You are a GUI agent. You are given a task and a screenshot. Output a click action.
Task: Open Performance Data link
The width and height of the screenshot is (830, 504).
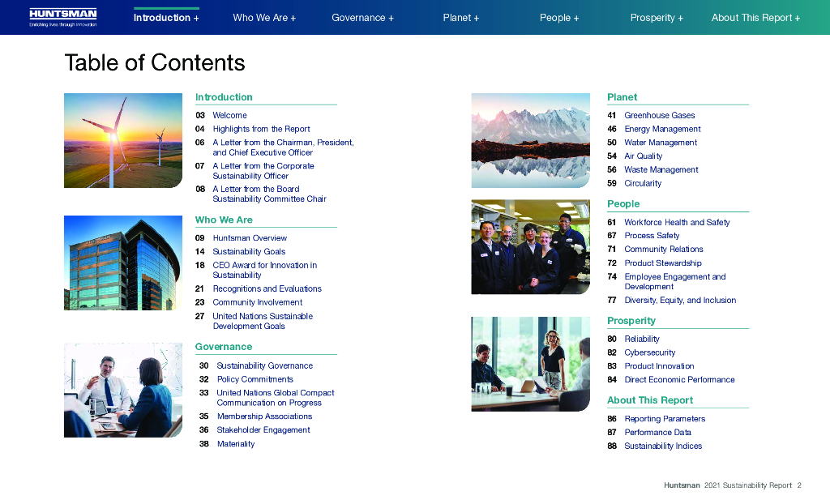[x=657, y=433]
